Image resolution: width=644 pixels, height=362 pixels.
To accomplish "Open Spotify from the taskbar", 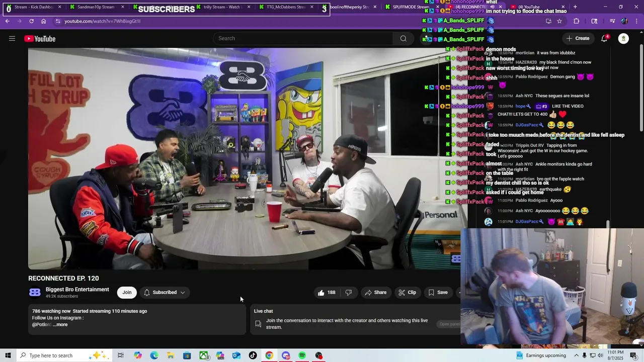I will 302,355.
